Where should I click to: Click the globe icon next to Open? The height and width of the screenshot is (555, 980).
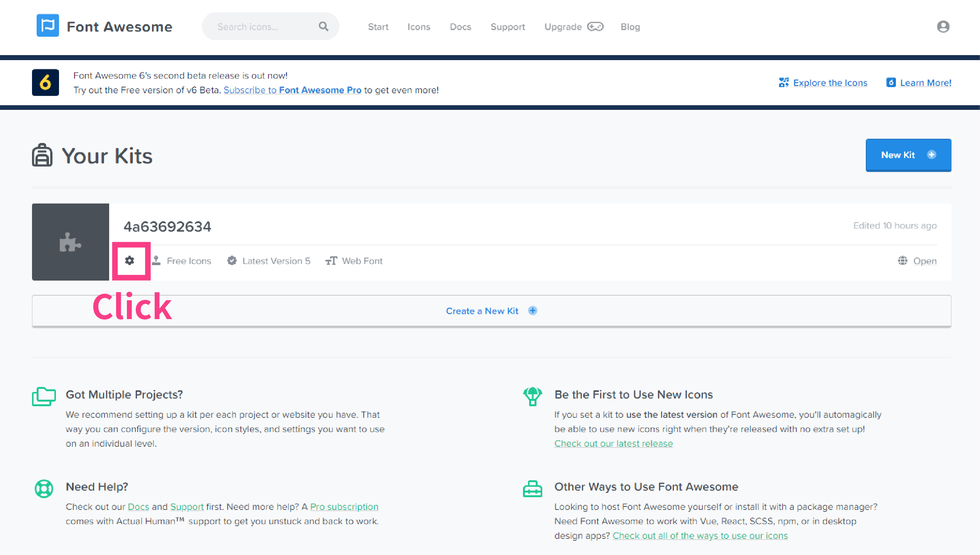coord(902,261)
